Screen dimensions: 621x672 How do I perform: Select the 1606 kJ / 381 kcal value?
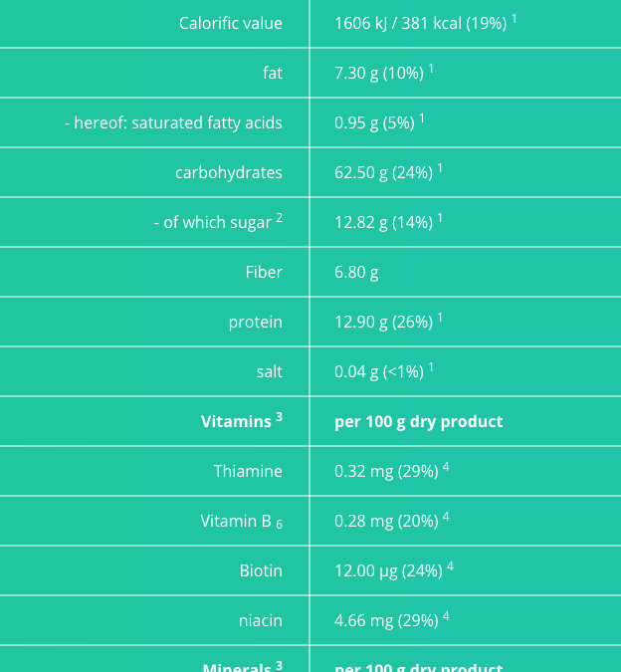(420, 23)
